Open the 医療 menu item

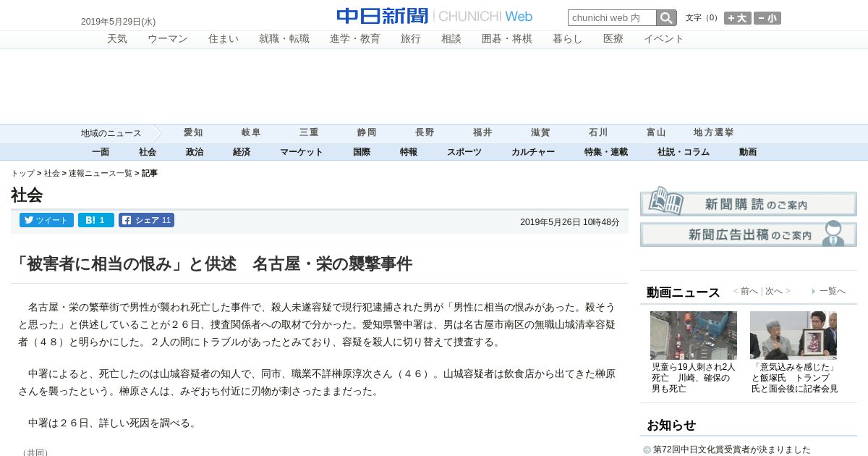pyautogui.click(x=613, y=39)
